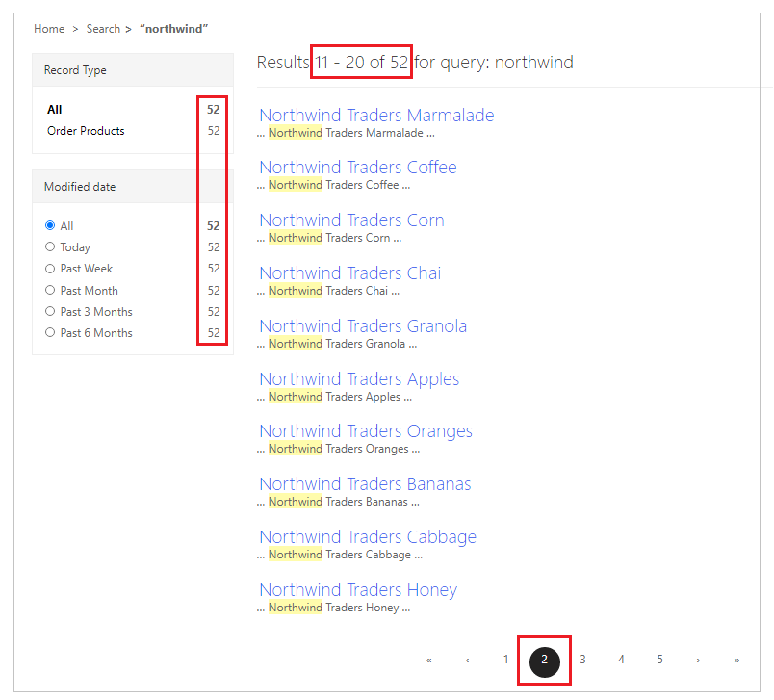Filter record type by All
This screenshot has width=774, height=700.
click(x=54, y=110)
